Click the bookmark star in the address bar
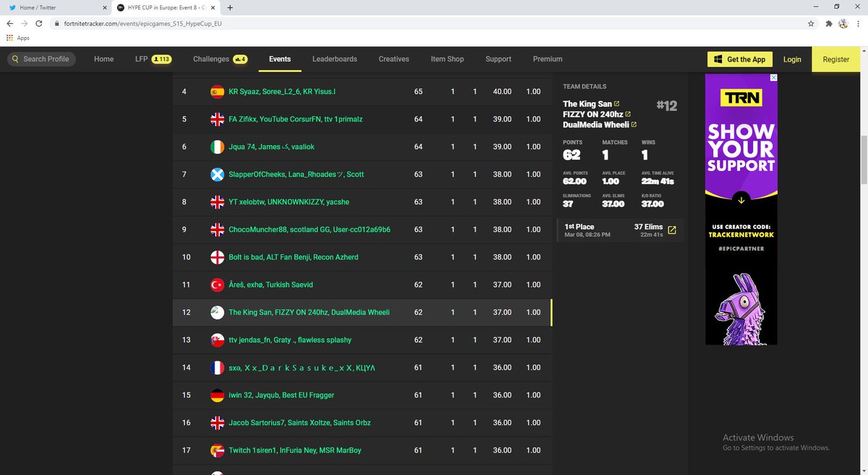 click(x=811, y=23)
